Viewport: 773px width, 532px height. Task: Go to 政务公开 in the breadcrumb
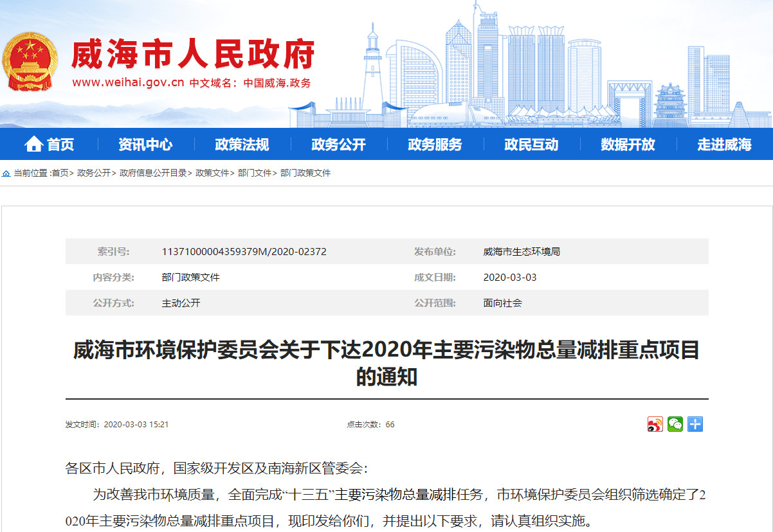coord(94,173)
